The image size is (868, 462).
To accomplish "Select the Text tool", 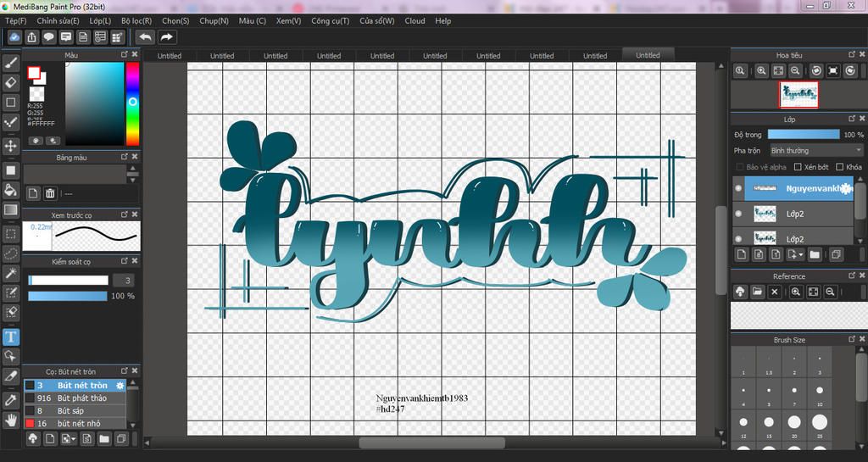I will [x=10, y=337].
